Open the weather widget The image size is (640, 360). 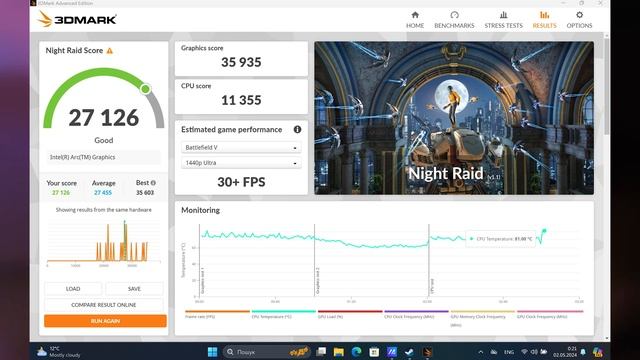(x=58, y=352)
